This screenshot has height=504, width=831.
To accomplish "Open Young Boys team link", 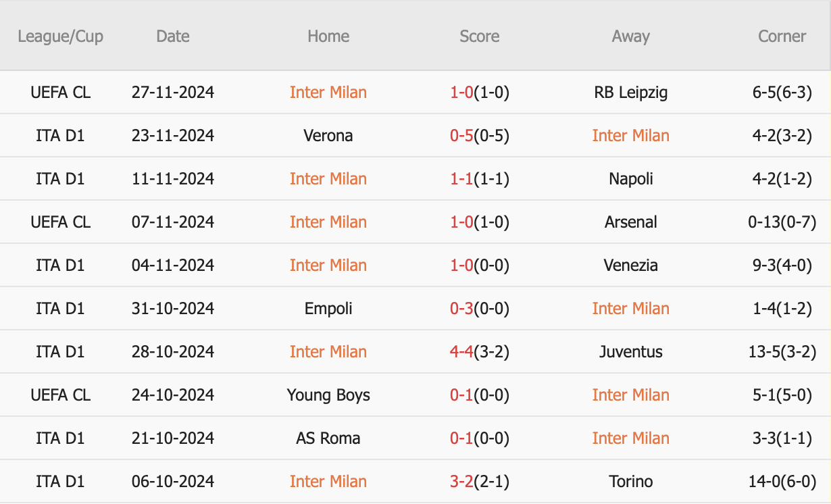I will (x=328, y=395).
